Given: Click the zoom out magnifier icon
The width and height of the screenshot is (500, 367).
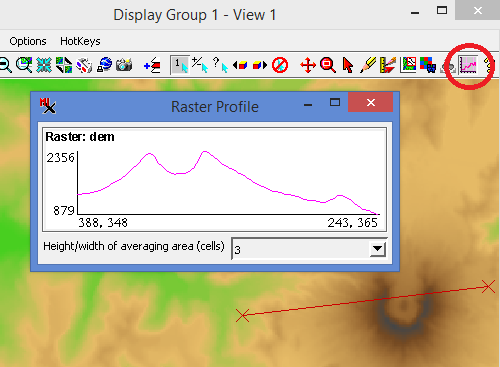Looking at the screenshot, I should coord(5,65).
